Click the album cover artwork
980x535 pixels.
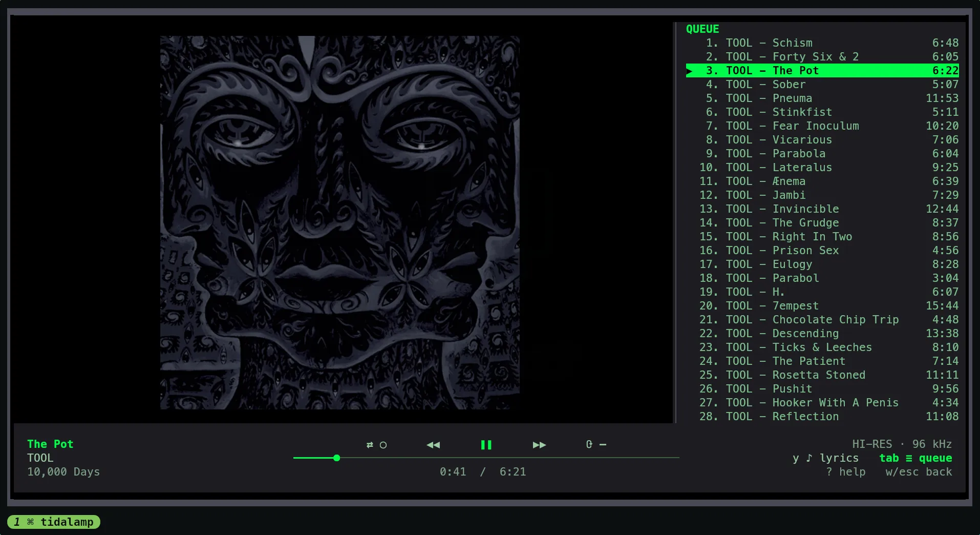pos(340,222)
